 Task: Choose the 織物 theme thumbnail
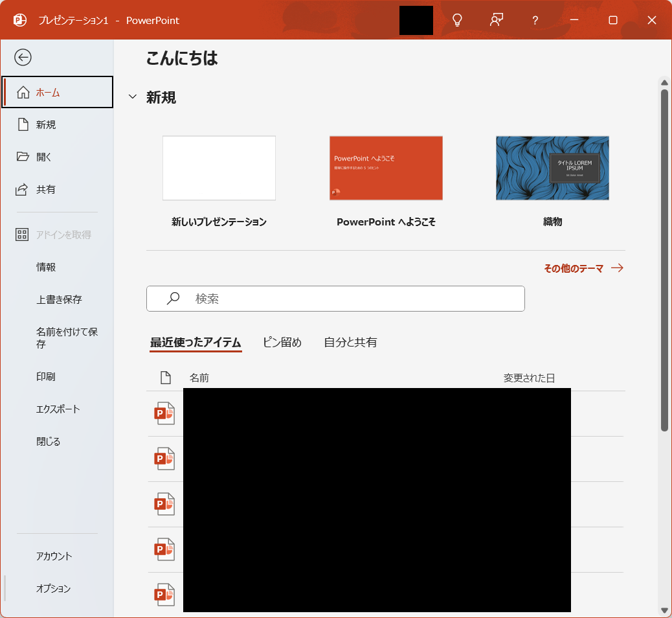click(x=552, y=168)
